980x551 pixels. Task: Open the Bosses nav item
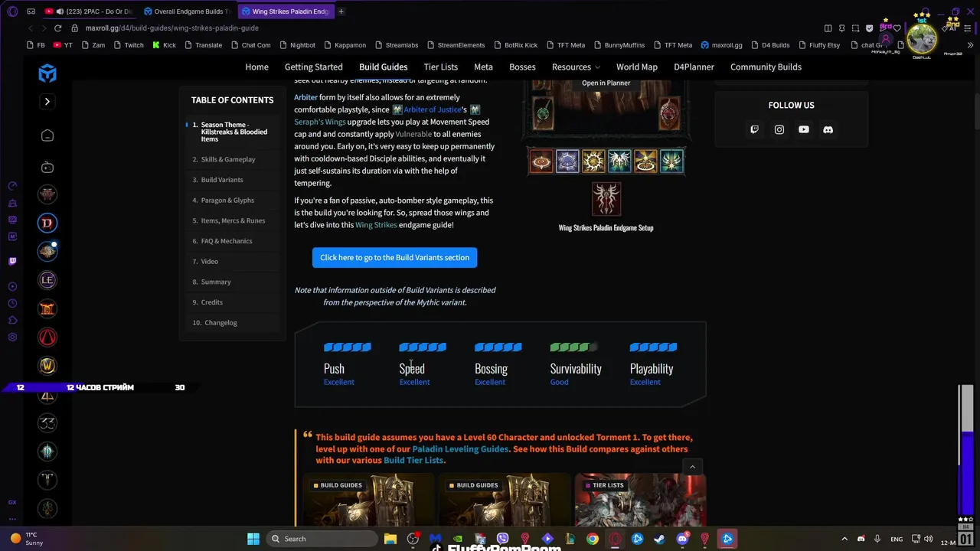click(522, 67)
